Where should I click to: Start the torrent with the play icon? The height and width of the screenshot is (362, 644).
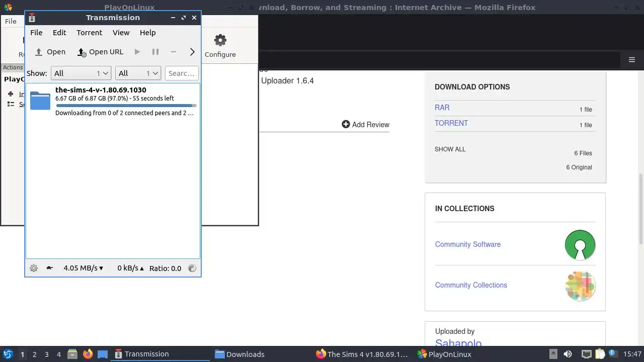tap(137, 52)
